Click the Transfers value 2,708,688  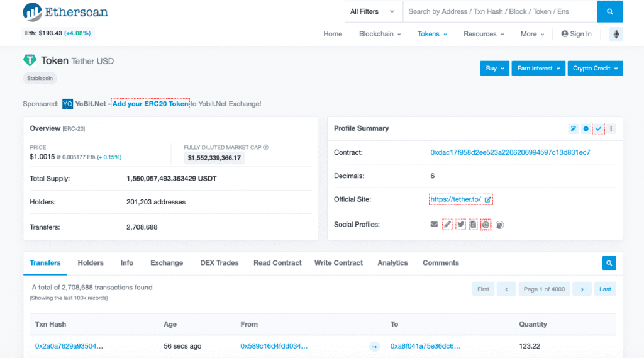[x=142, y=227]
